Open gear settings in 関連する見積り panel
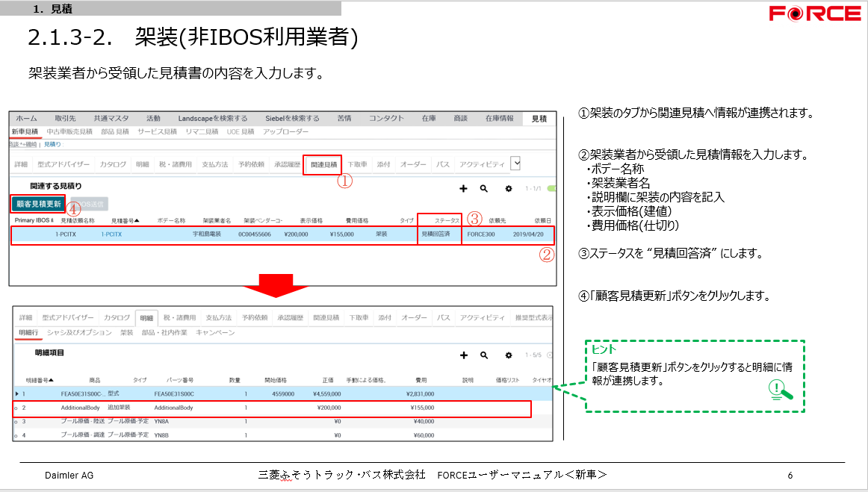 [509, 189]
